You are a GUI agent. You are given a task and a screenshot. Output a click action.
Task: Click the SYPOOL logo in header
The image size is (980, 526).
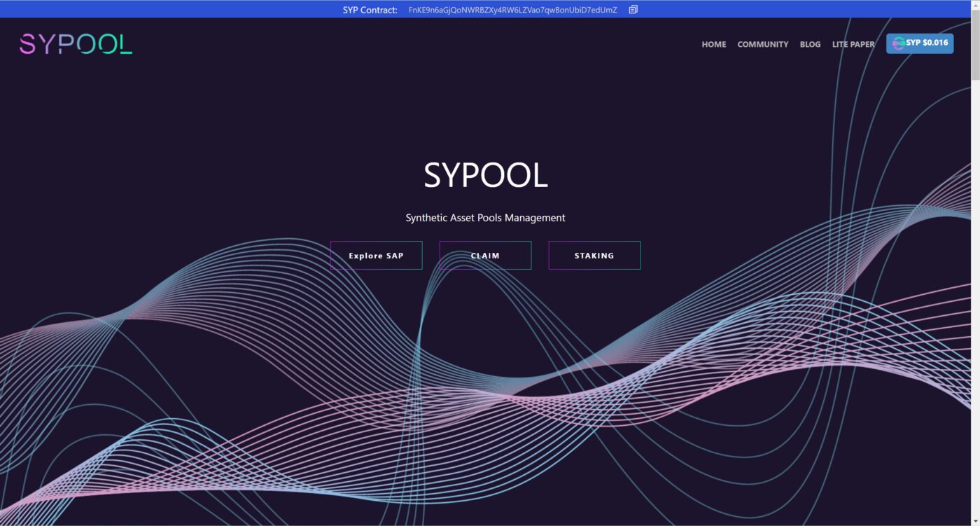pos(76,44)
